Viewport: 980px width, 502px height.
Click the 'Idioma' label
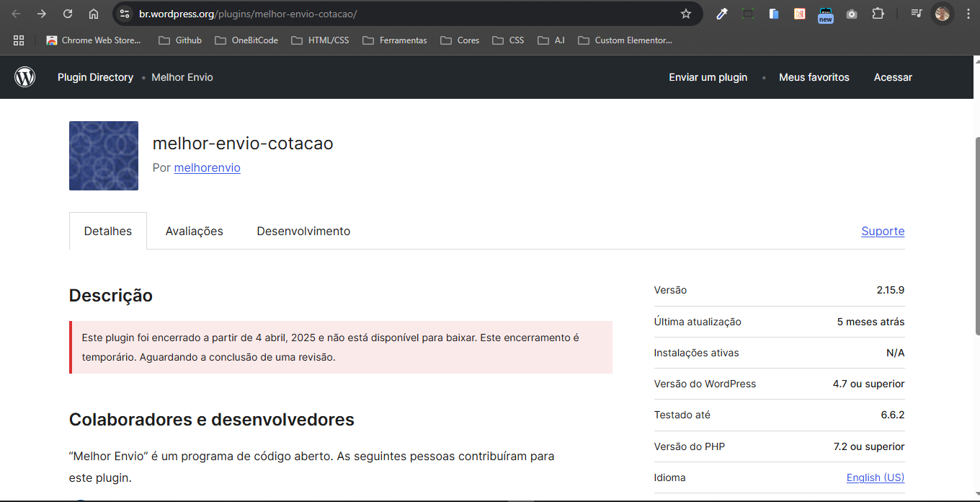[670, 477]
